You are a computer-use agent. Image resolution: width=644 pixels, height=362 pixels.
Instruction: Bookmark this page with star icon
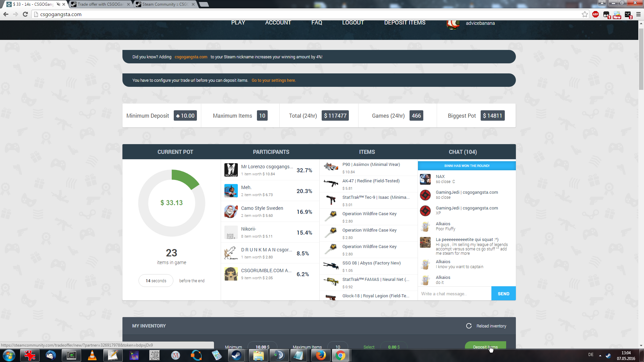[585, 14]
